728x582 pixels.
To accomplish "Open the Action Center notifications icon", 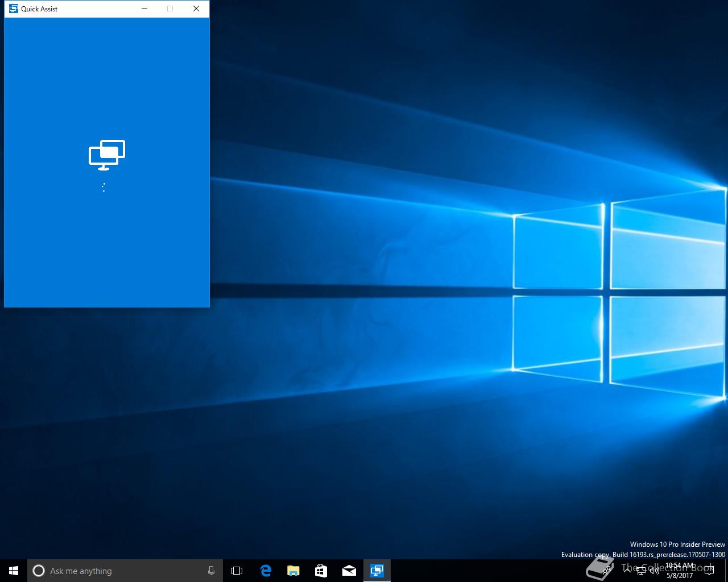I will (709, 571).
